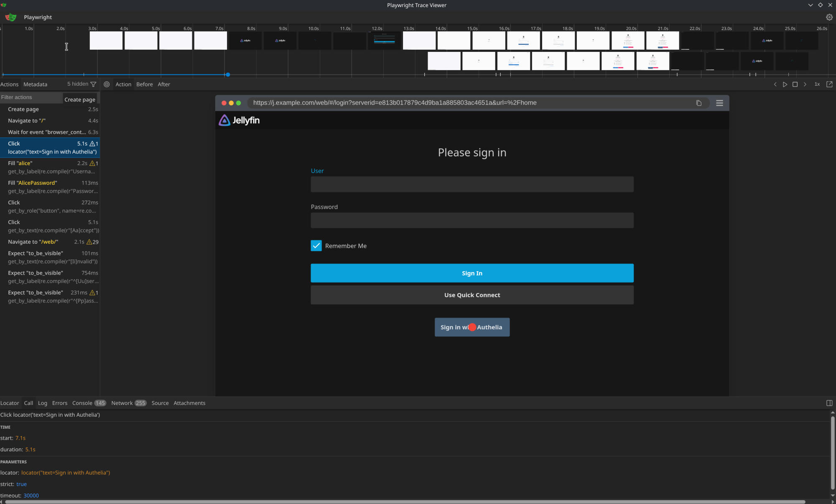Screen dimensions: 836x504
Task: Click the Console count badge 145
Action: pos(100,403)
